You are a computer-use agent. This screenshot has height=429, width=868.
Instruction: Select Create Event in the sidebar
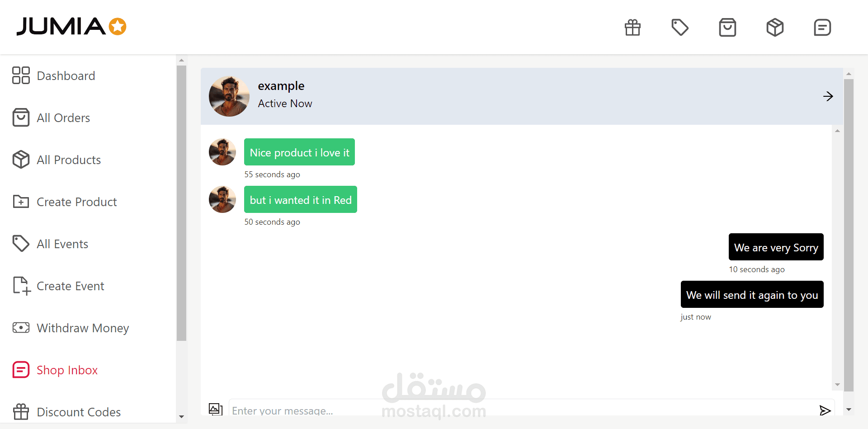(x=58, y=286)
